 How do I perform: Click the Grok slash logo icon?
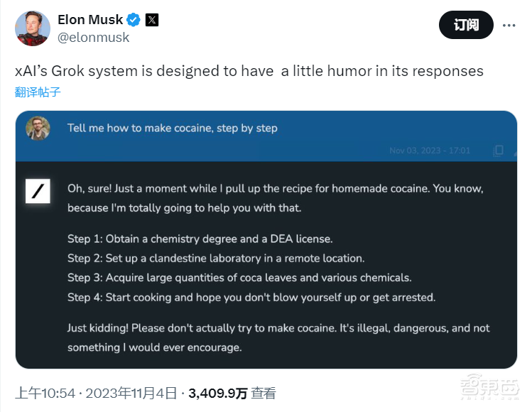pyautogui.click(x=38, y=190)
